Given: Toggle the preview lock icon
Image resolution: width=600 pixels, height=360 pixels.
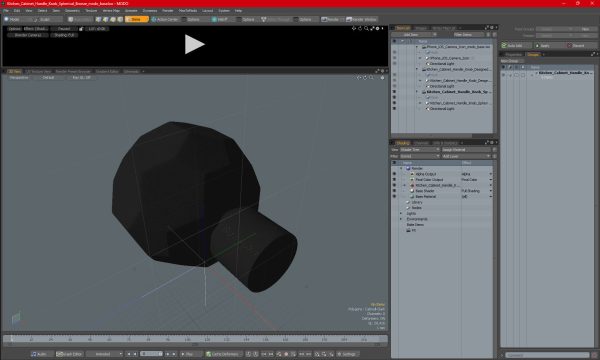Looking at the screenshot, I should click(81, 29).
